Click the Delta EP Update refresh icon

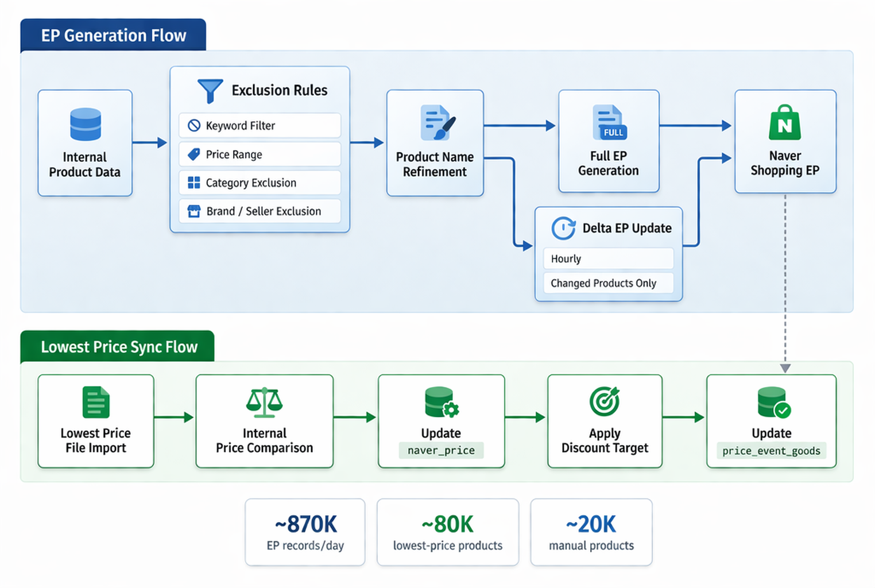(563, 228)
